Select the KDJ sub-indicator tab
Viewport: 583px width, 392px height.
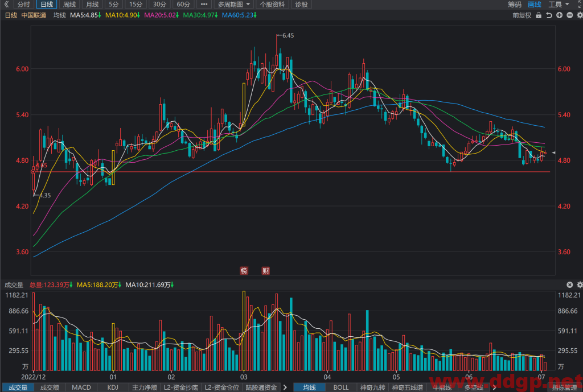click(113, 387)
